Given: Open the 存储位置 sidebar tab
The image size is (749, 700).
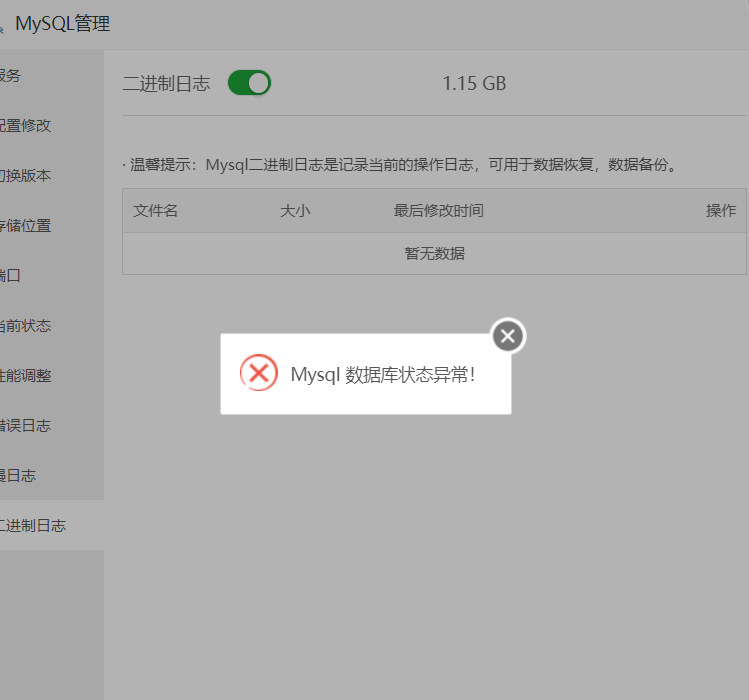Looking at the screenshot, I should point(52,226).
